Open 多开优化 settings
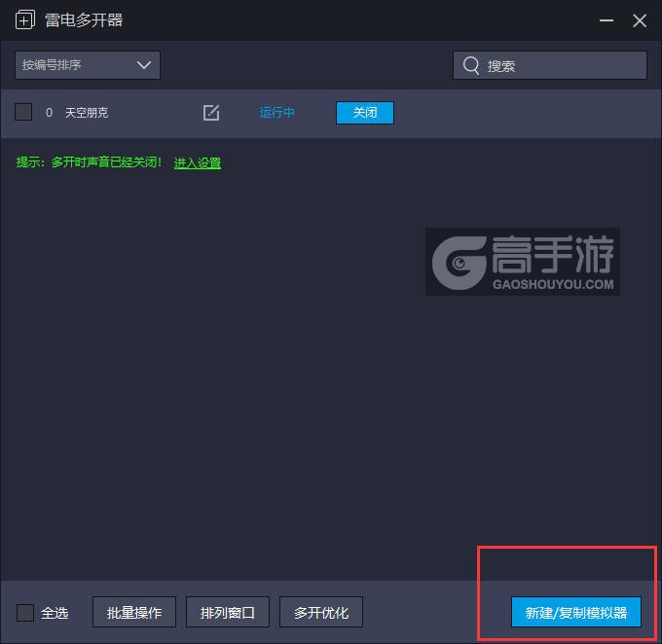 coord(321,612)
